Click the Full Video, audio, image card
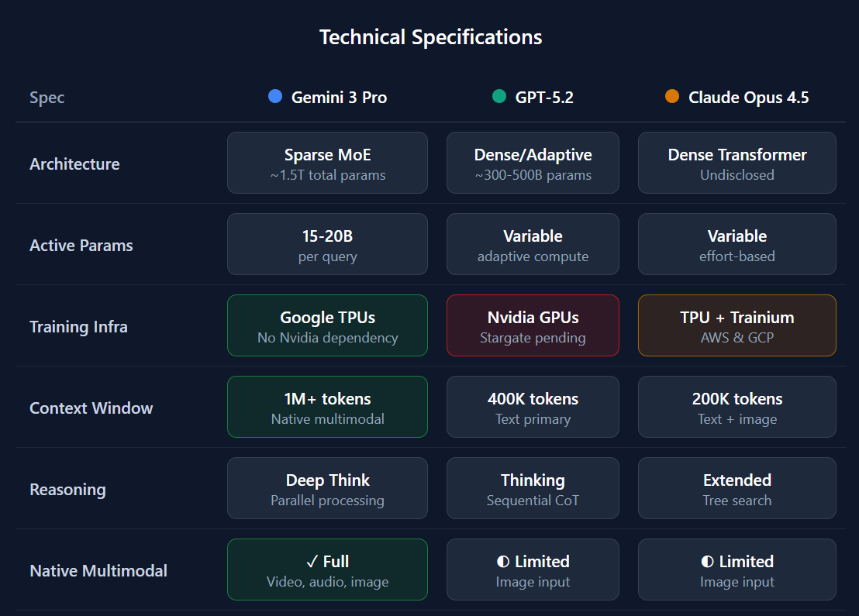 [x=328, y=570]
